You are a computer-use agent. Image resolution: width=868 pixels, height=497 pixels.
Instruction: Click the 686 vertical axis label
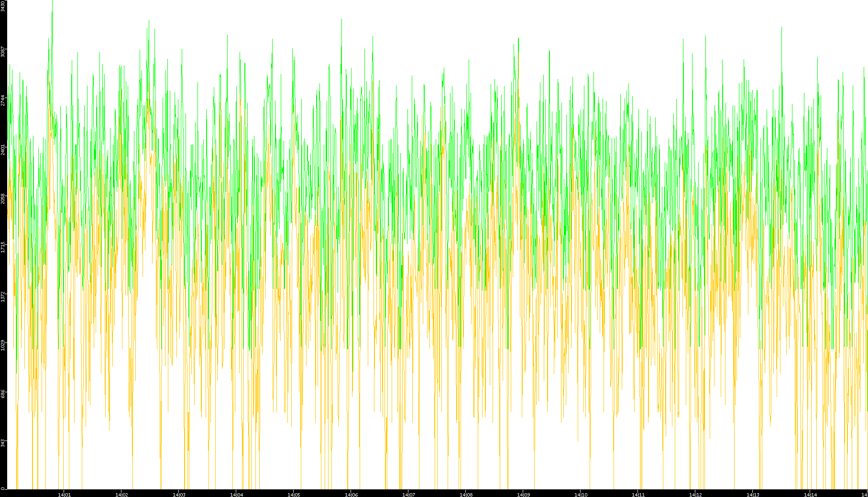click(x=3, y=394)
